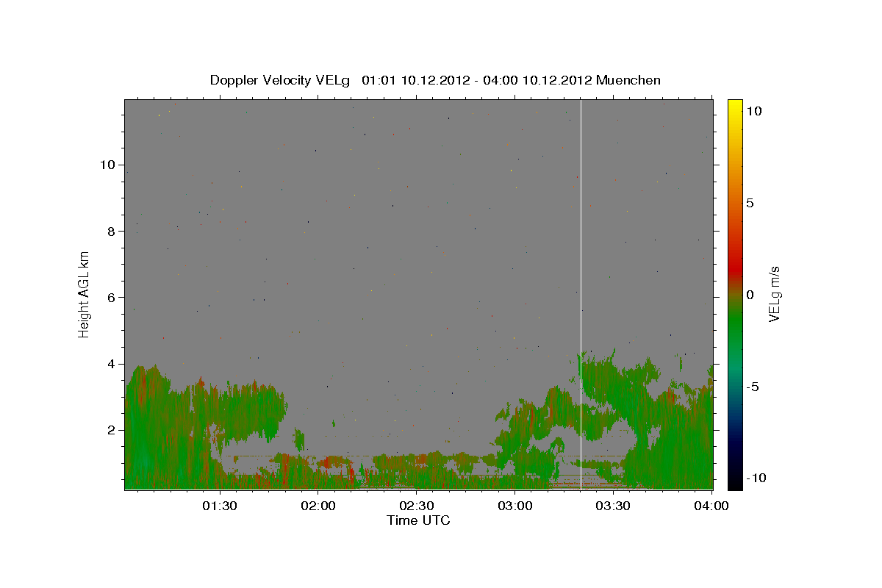Click the colorbar label -5

pos(753,387)
